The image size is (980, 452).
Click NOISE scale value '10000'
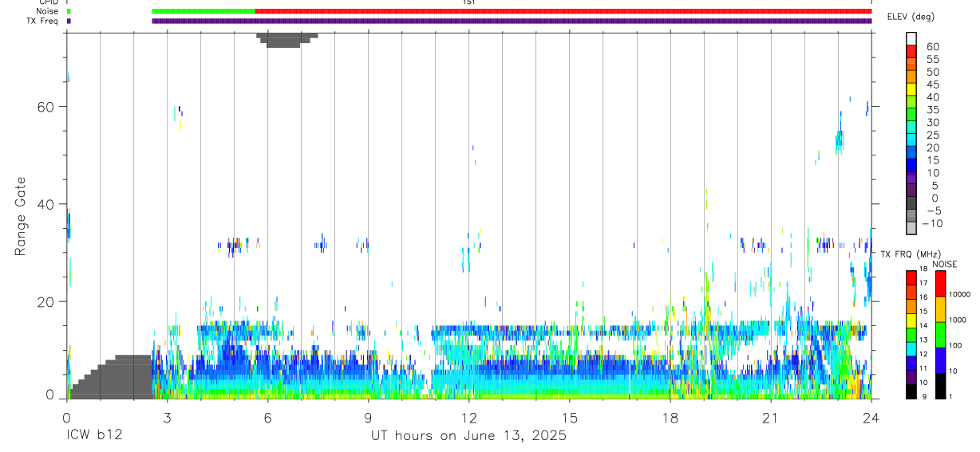click(960, 294)
